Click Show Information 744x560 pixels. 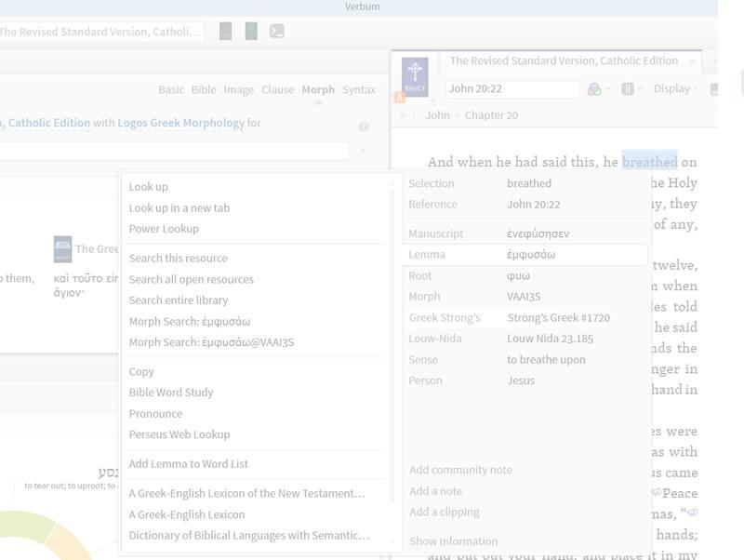pyautogui.click(x=454, y=541)
